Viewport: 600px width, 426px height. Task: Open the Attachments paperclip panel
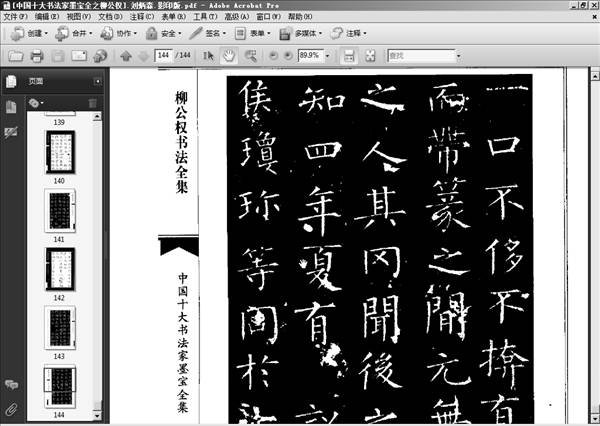[x=11, y=409]
